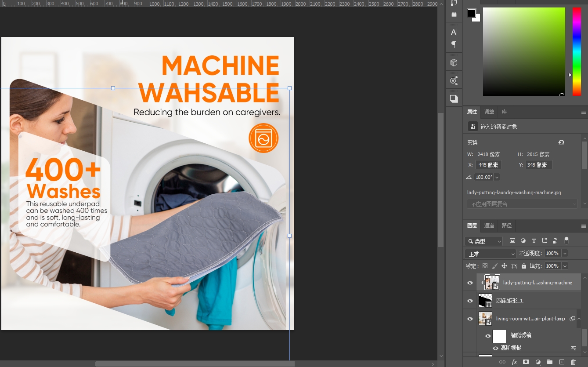Switch to the 通道 tab
The width and height of the screenshot is (588, 367).
[489, 225]
